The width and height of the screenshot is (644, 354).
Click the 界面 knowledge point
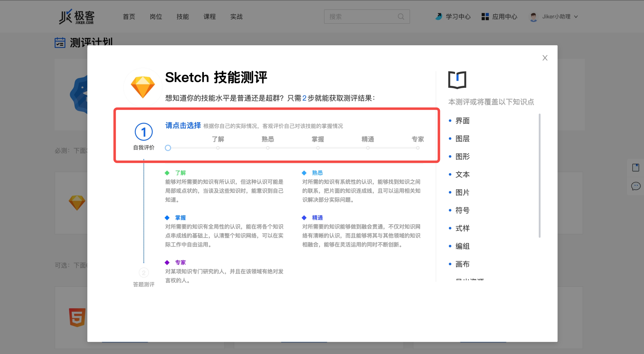pos(462,121)
